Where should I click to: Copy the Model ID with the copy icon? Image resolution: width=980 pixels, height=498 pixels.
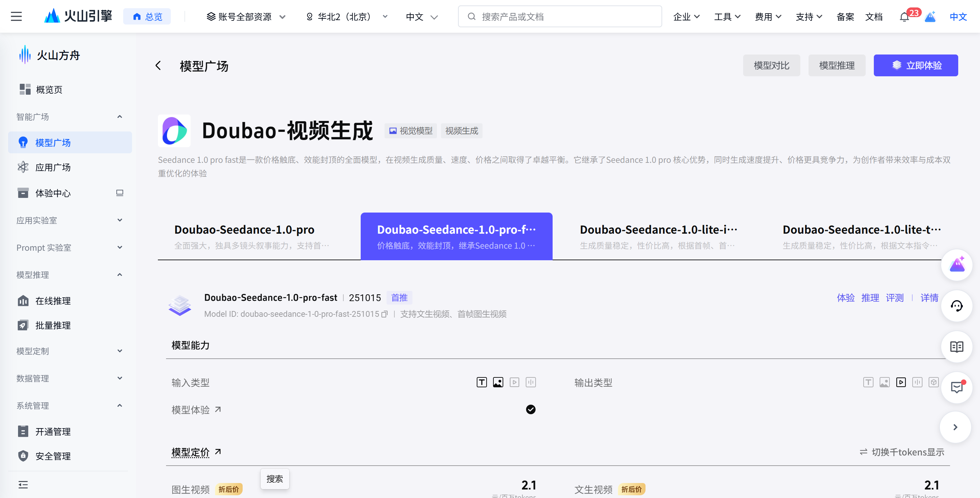pos(385,314)
